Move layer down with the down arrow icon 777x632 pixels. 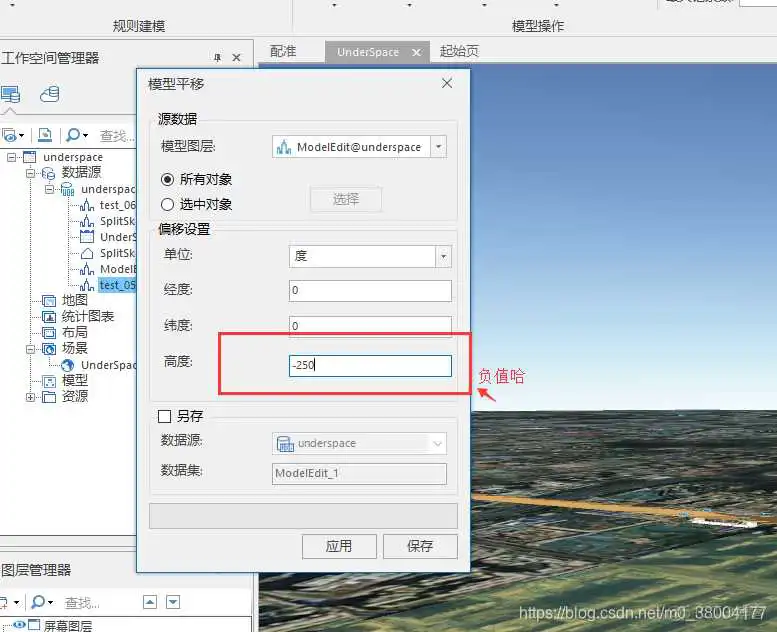(x=173, y=602)
